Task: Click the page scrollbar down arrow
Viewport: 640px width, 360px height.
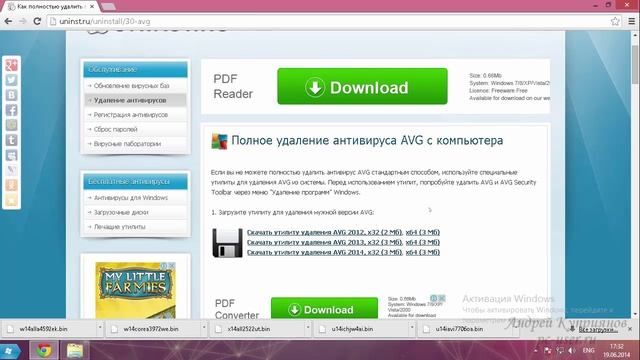Action: coord(635,314)
